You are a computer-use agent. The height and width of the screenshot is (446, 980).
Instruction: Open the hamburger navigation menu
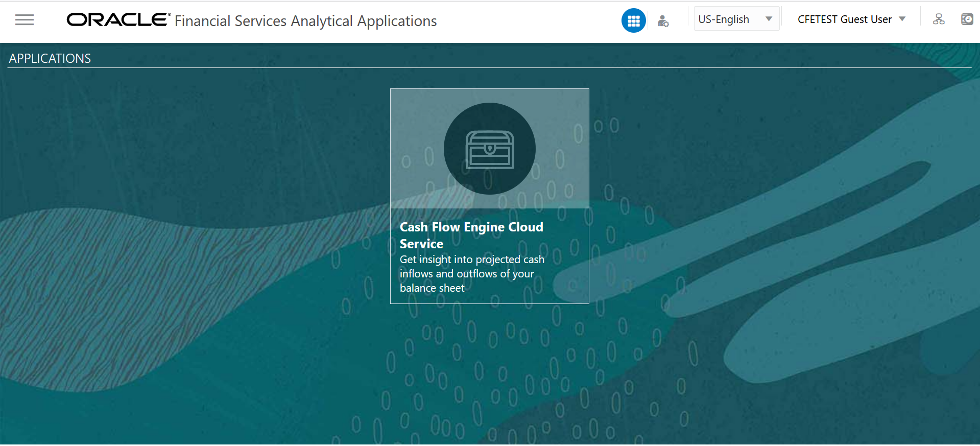[x=25, y=20]
